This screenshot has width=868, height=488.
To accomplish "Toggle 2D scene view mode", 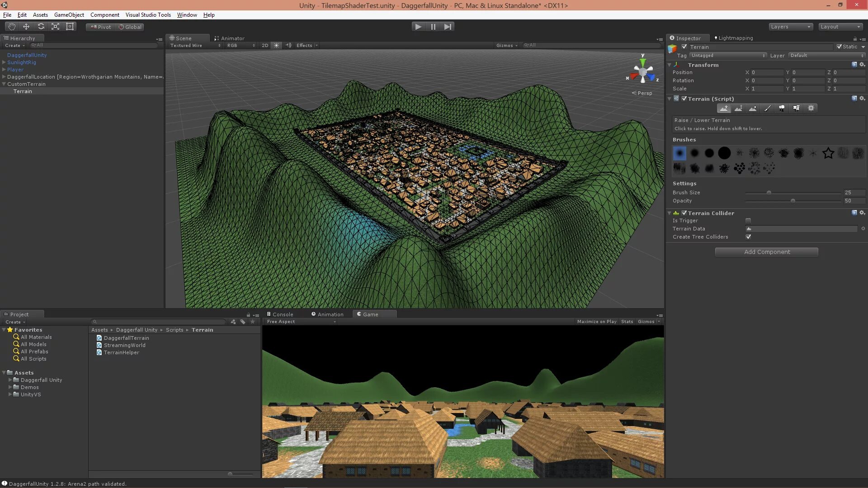I will click(x=265, y=45).
